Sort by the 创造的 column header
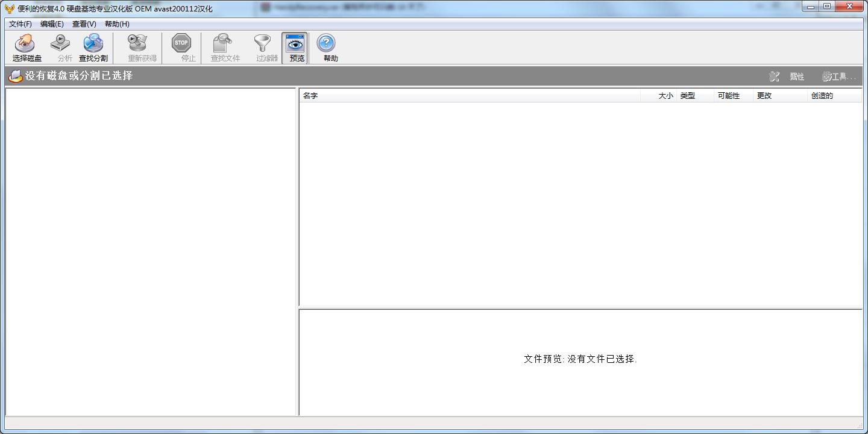Viewport: 868px width, 434px height. coord(835,96)
